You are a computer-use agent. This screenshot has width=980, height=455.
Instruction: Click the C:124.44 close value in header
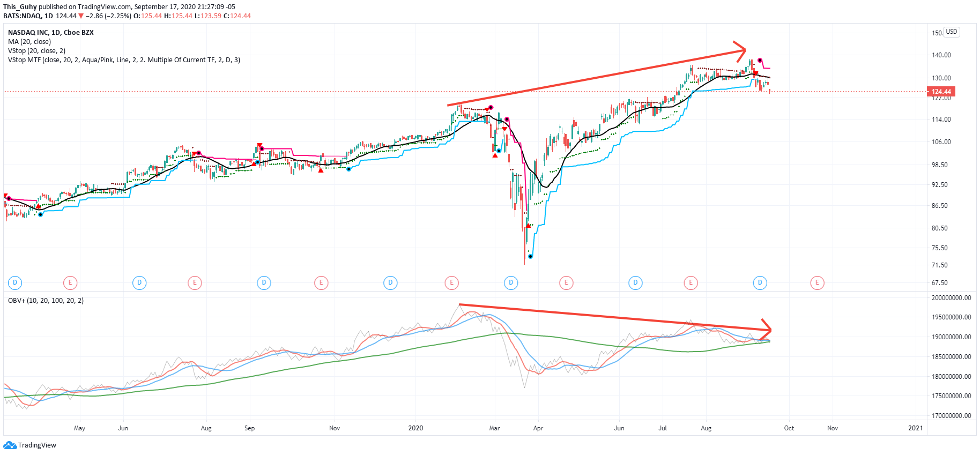coord(237,16)
